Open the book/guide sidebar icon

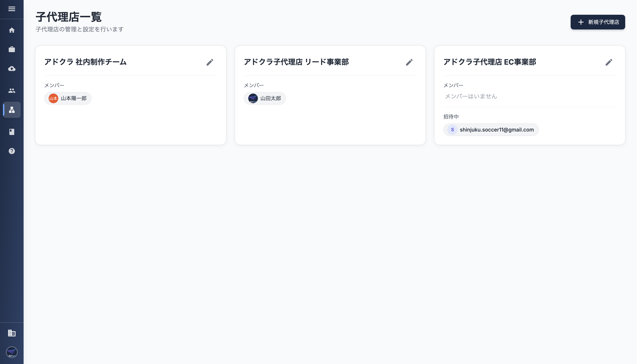pos(12,132)
